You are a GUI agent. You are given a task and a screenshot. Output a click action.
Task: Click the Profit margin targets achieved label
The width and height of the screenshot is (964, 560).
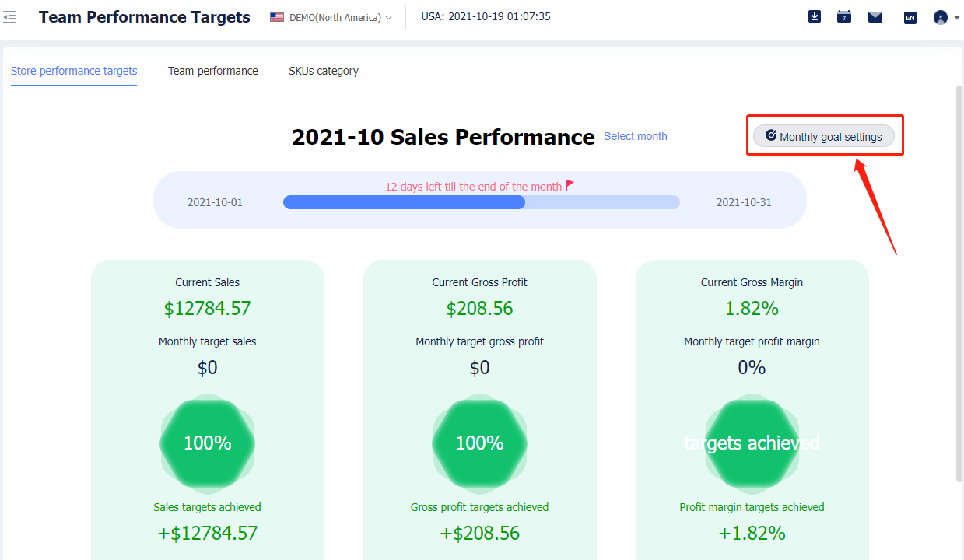(752, 507)
